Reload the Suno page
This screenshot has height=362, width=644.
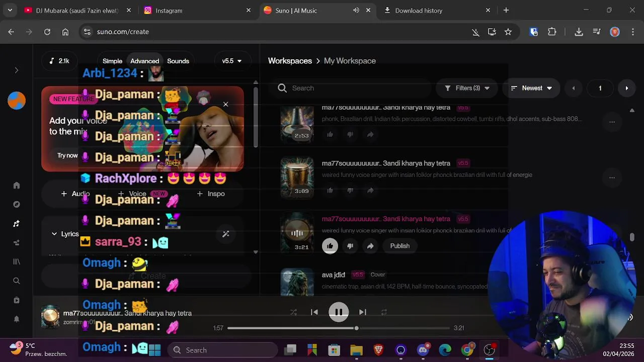[x=47, y=32]
